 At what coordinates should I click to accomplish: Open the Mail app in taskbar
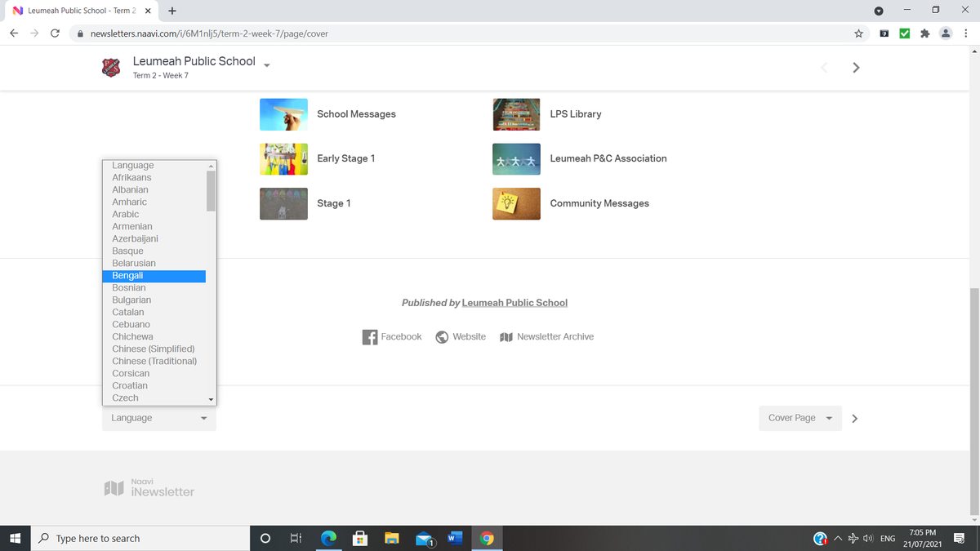(424, 539)
